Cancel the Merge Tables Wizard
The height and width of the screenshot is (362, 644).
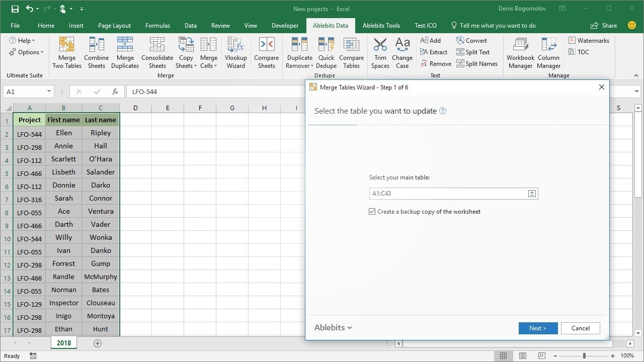coord(580,328)
